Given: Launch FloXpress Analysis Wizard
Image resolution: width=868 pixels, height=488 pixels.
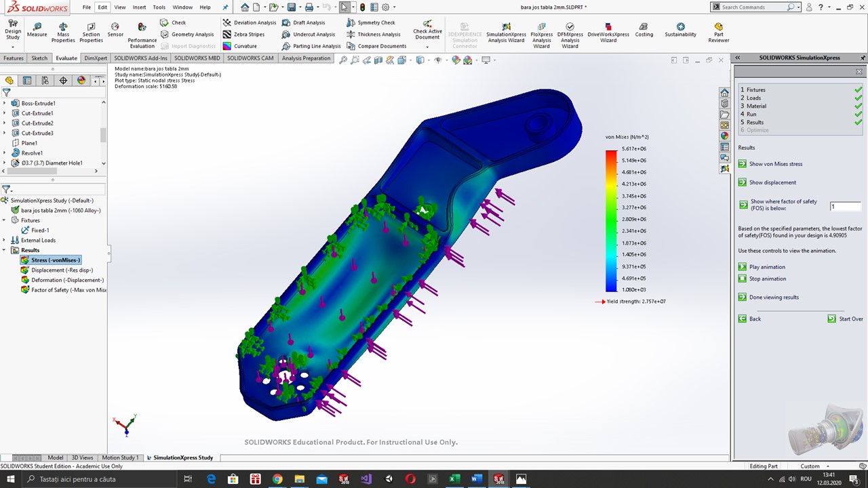Looking at the screenshot, I should [x=542, y=34].
